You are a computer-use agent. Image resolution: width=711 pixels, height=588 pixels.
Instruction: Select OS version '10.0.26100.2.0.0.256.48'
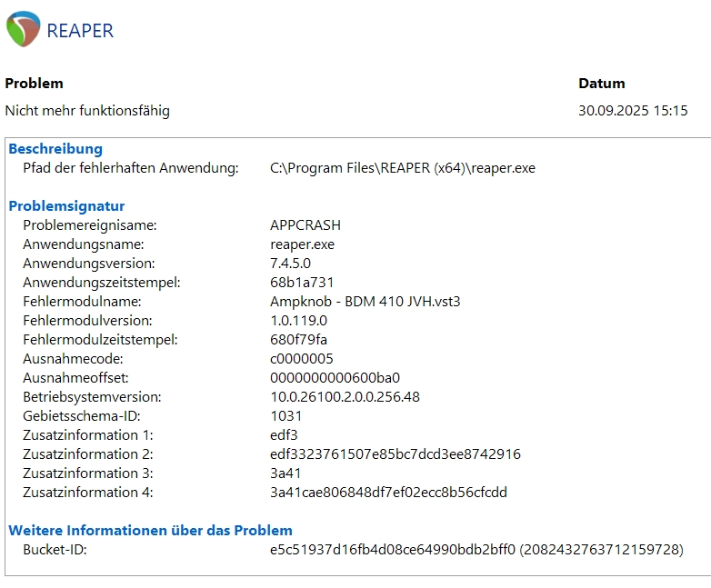click(345, 396)
